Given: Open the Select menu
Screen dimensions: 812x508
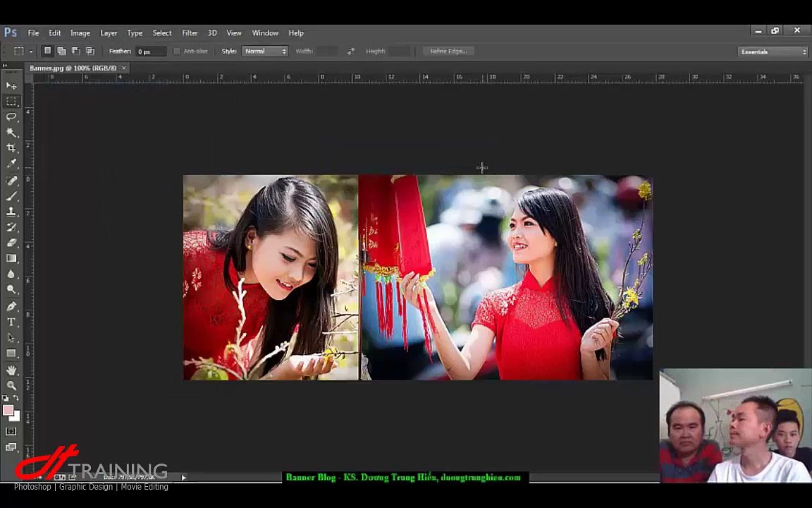Looking at the screenshot, I should click(162, 32).
